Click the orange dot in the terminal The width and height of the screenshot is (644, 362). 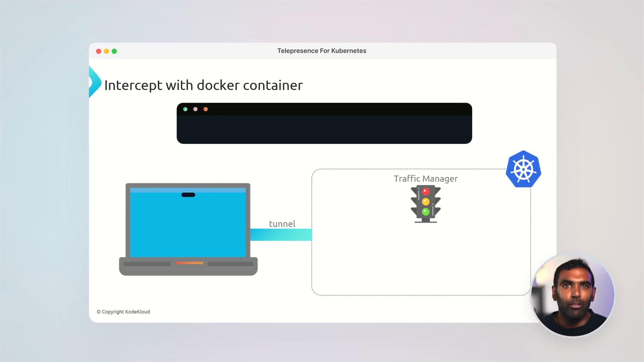pos(206,109)
